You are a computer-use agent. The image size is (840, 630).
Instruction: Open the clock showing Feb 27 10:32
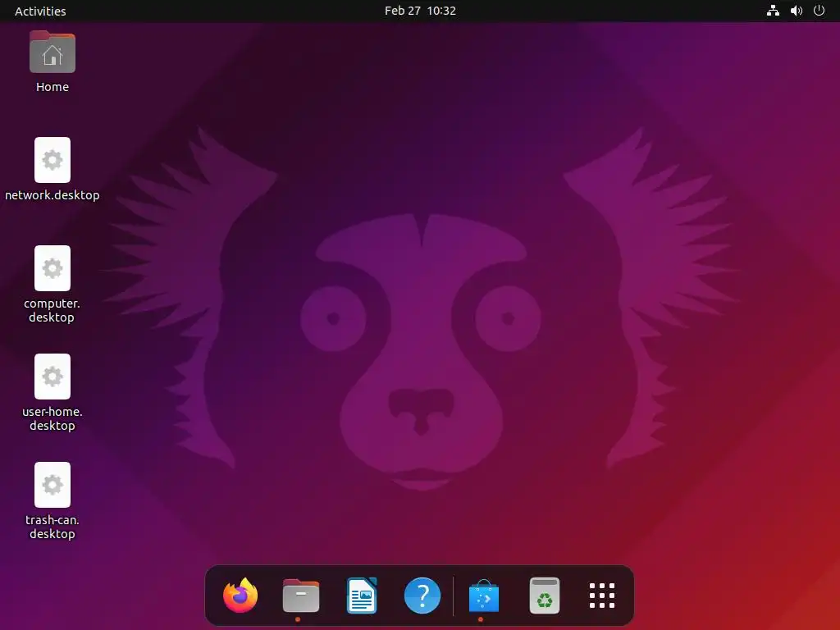[420, 11]
